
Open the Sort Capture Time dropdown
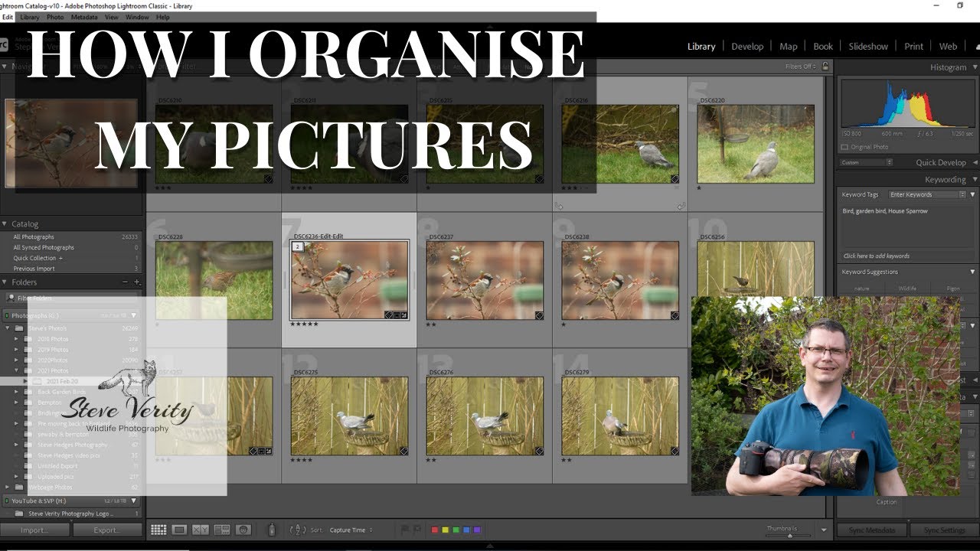352,530
